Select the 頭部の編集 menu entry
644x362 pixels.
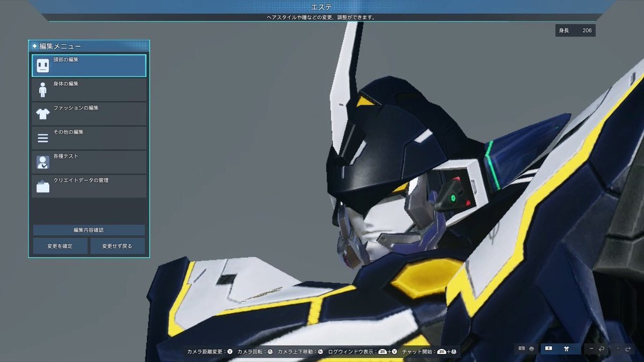[89, 65]
